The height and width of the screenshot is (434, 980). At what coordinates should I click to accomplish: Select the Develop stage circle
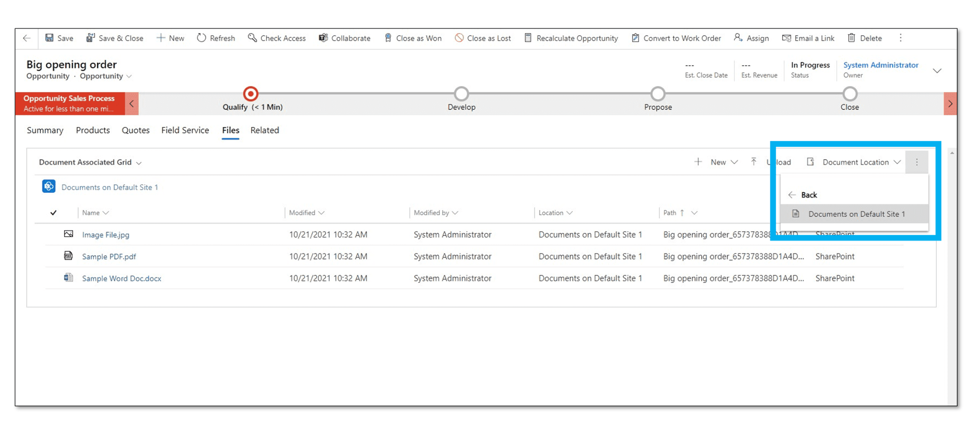461,94
